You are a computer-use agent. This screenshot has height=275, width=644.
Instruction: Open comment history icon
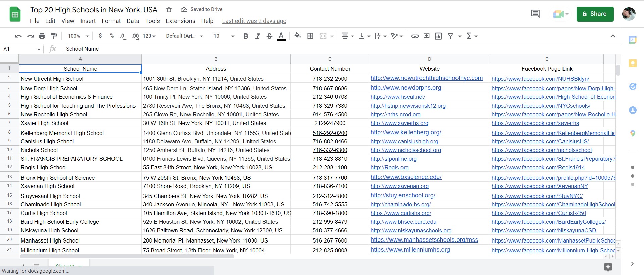[535, 14]
